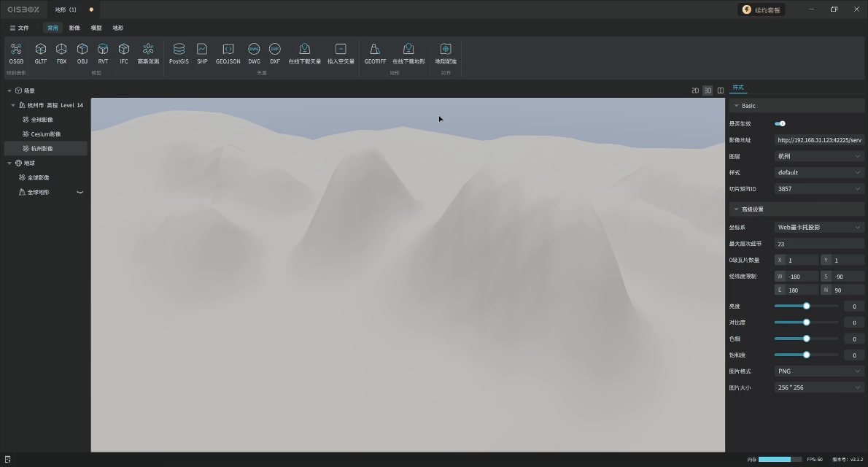Click the 续约套餐 button
The height and width of the screenshot is (467, 868).
(762, 9)
